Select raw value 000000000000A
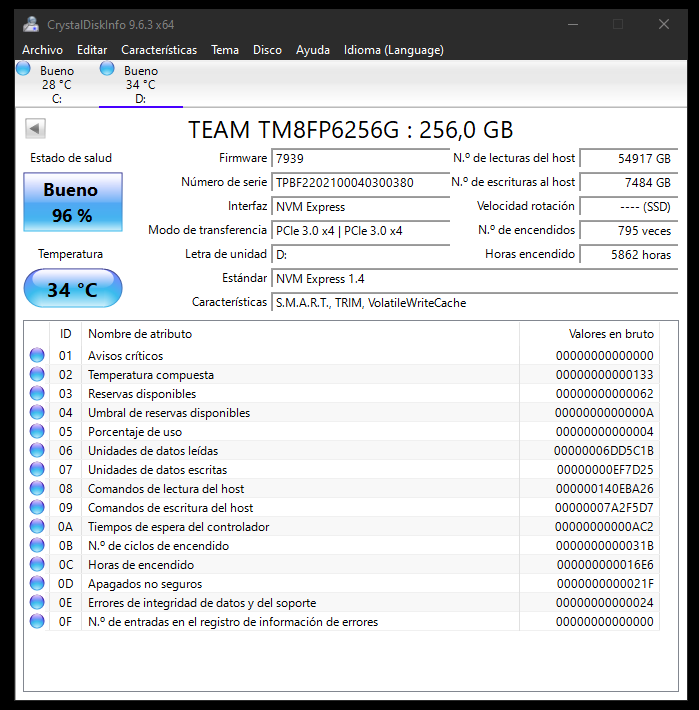 pos(604,413)
